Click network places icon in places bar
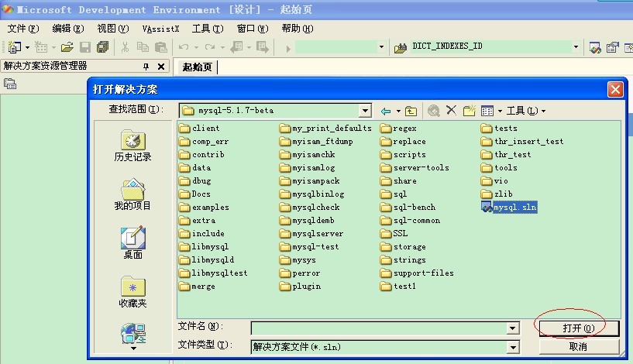Screen dimensions: 633x364 (133, 333)
